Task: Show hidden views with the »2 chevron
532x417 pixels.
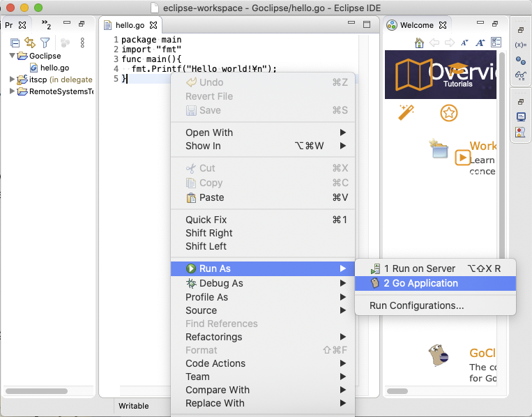Action: pyautogui.click(x=46, y=25)
